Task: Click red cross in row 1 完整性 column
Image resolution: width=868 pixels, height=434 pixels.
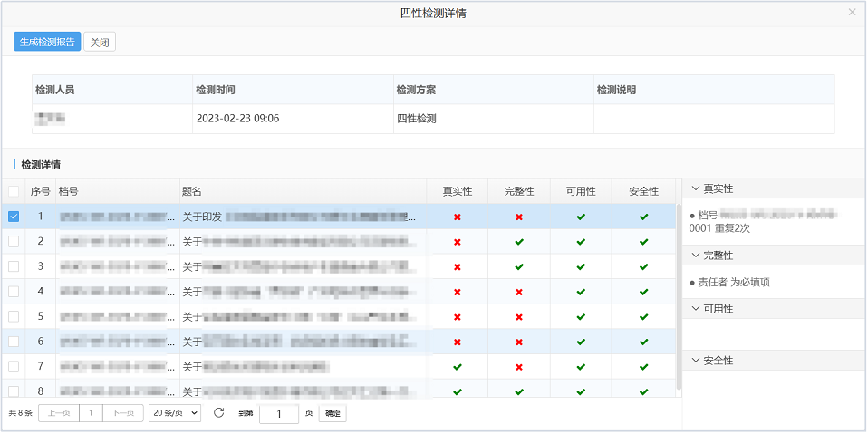Action: tap(519, 217)
